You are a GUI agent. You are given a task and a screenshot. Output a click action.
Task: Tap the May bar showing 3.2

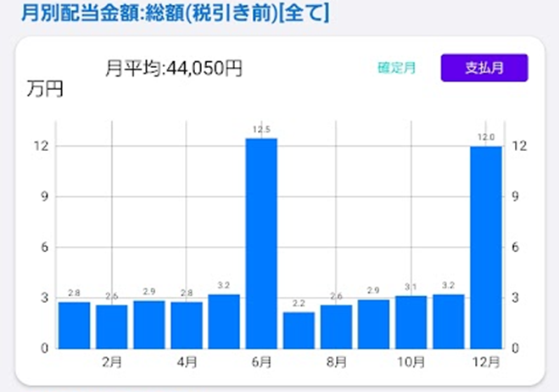coord(224,322)
